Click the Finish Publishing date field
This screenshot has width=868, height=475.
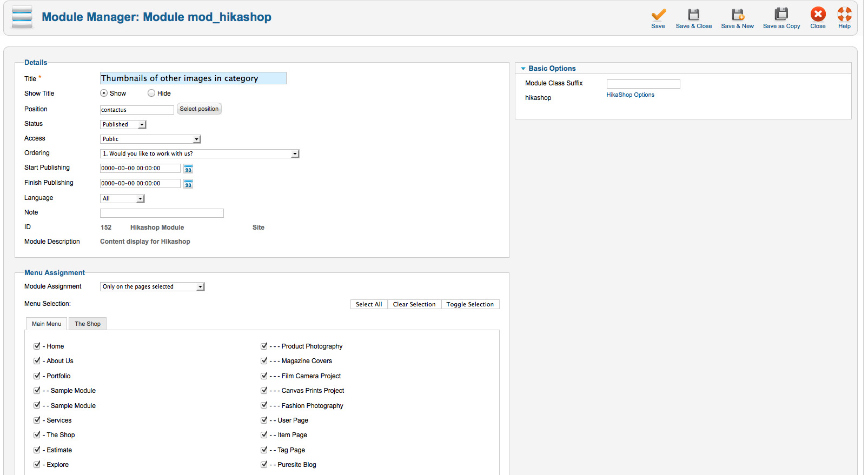tap(140, 184)
